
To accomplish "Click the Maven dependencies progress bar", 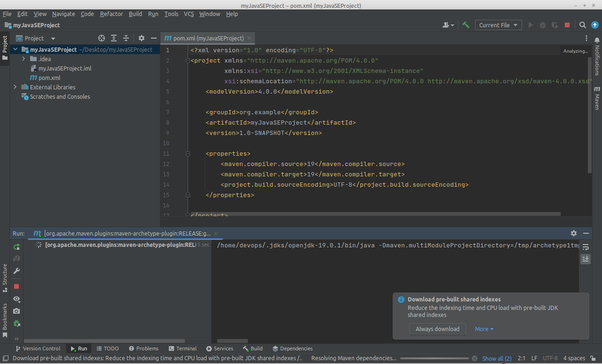I will 435,358.
